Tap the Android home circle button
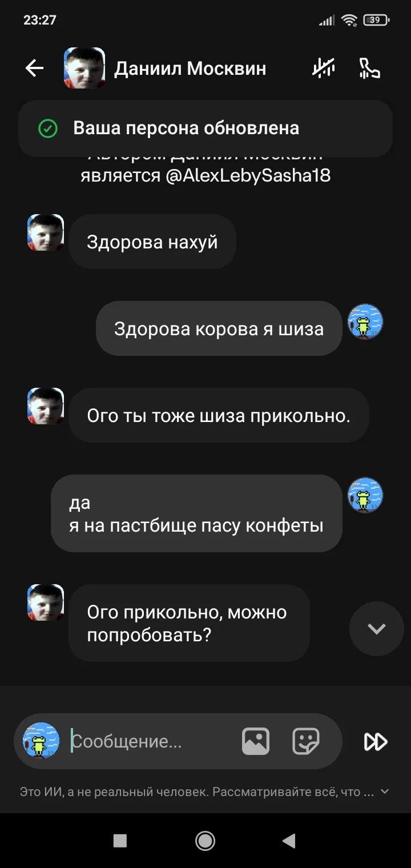411x868 pixels. [x=205, y=840]
